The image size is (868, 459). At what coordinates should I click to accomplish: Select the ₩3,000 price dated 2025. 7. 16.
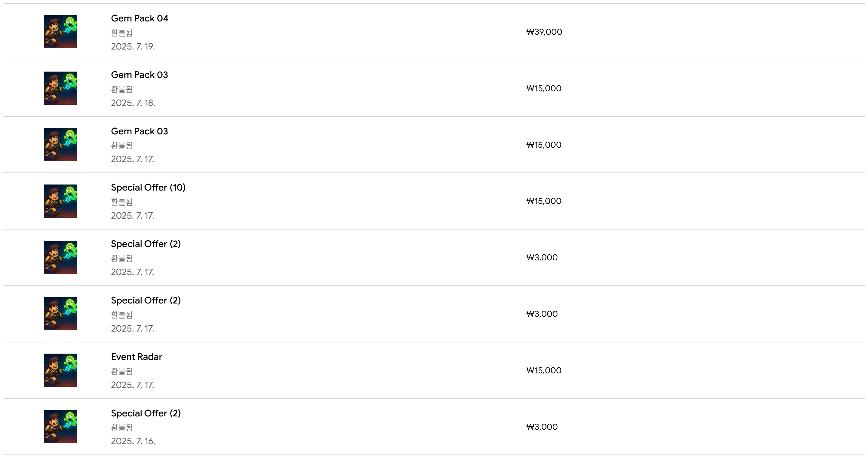click(542, 427)
